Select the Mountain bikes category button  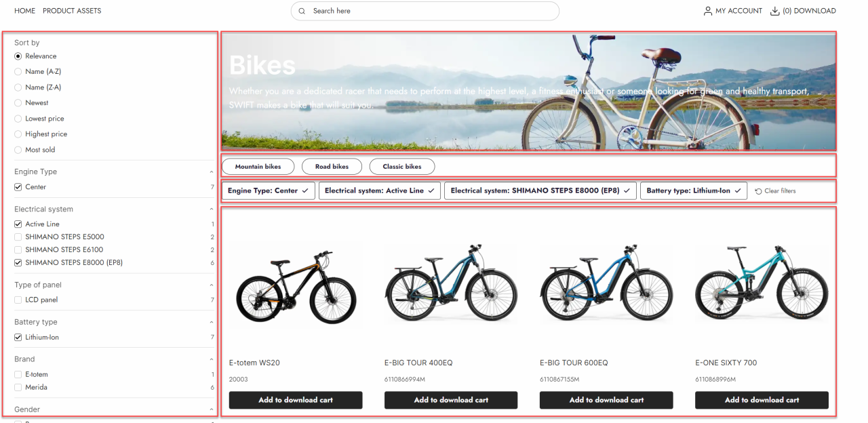pyautogui.click(x=258, y=167)
